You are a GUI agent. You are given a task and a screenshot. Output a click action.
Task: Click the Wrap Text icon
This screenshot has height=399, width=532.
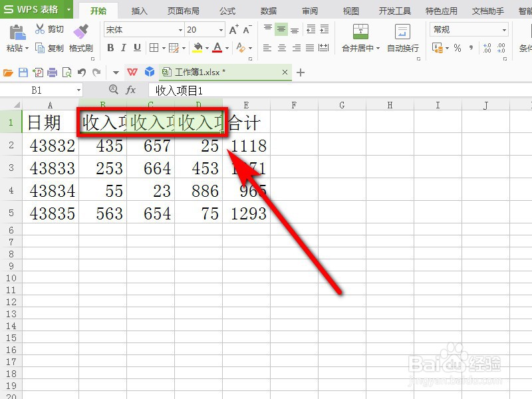click(403, 31)
